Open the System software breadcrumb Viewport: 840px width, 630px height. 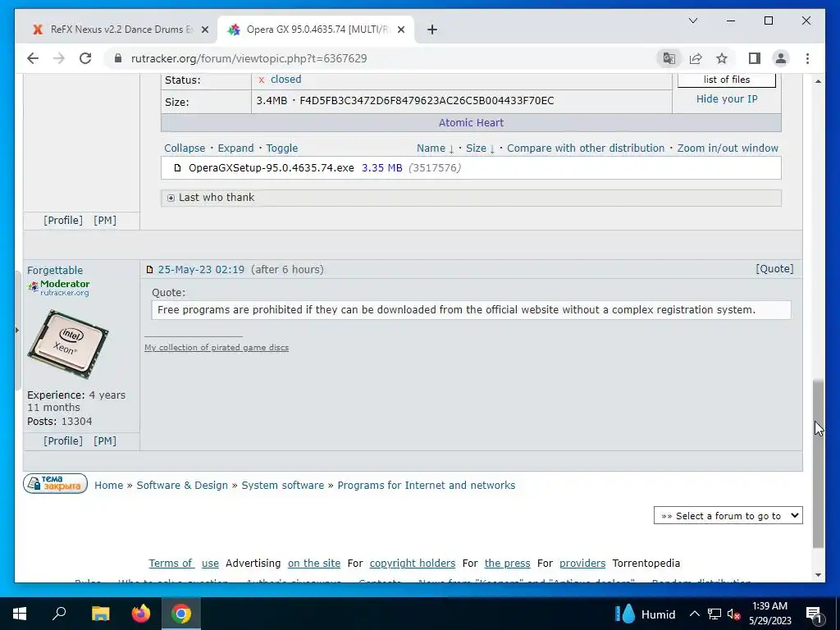point(283,486)
